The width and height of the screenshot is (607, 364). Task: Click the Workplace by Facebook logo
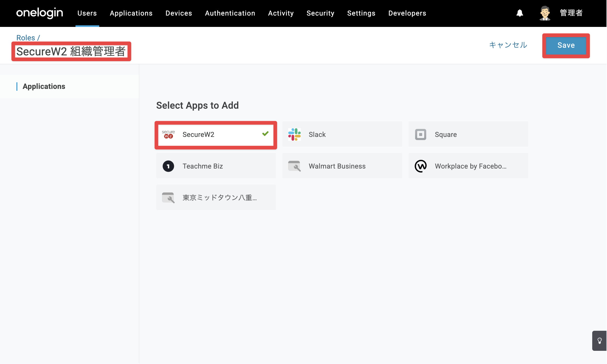tap(421, 166)
